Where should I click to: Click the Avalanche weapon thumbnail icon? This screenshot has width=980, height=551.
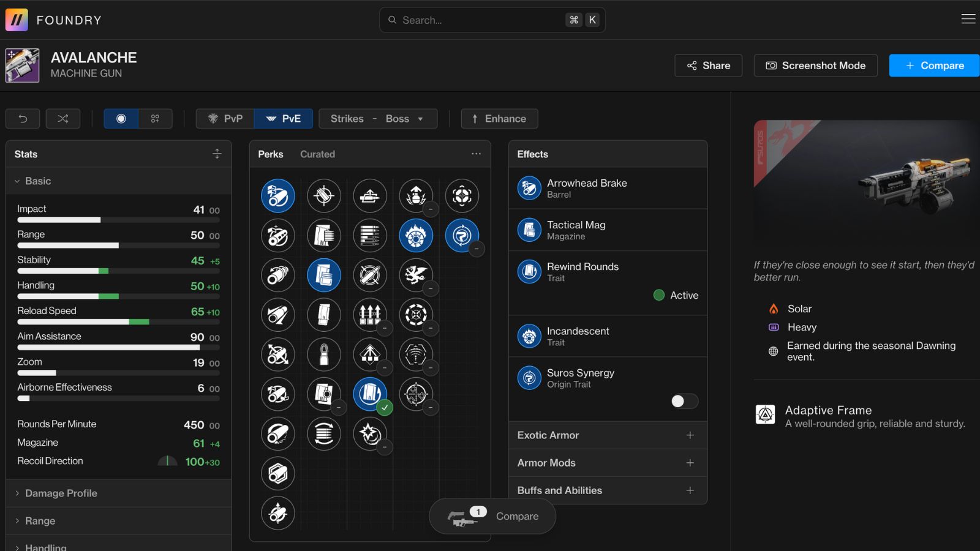click(x=23, y=66)
